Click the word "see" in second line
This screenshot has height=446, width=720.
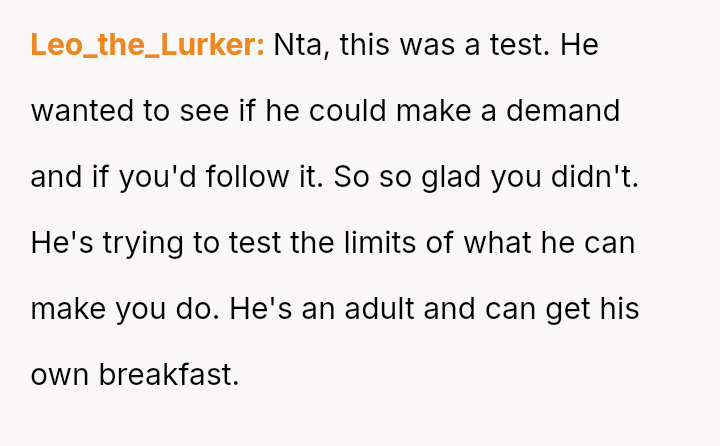coord(204,113)
